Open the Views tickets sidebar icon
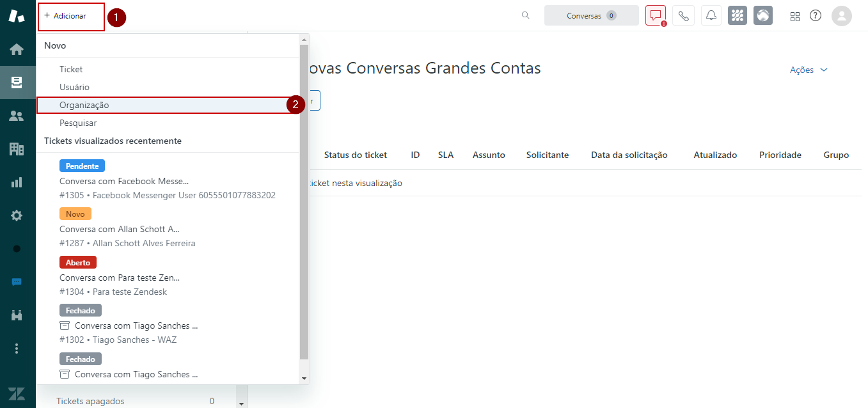The image size is (868, 408). pyautogui.click(x=17, y=82)
